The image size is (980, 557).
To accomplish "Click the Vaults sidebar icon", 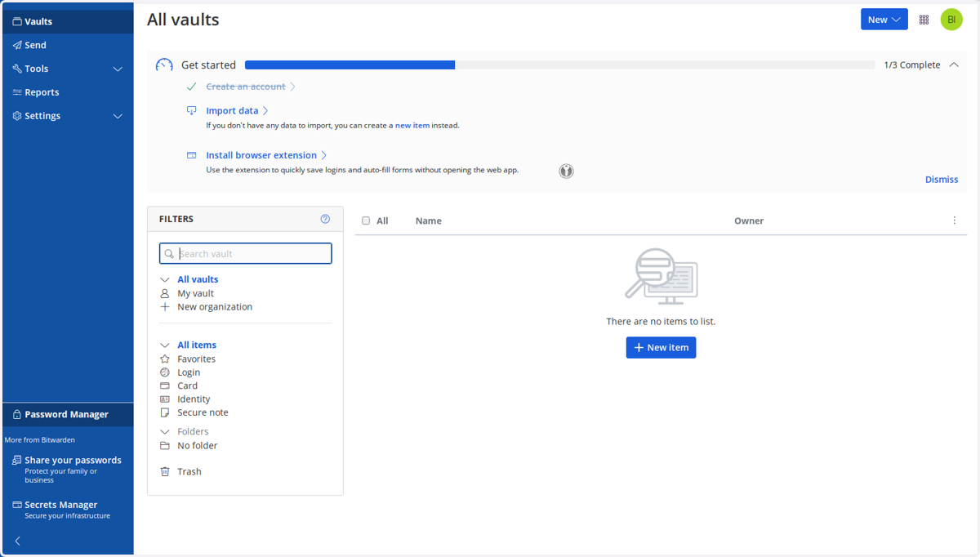I will [x=17, y=22].
